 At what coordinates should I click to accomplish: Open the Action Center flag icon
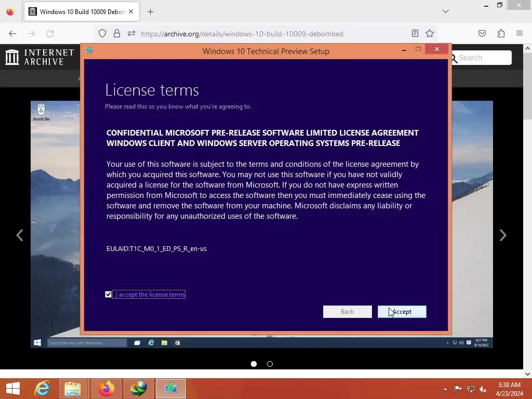tap(458, 389)
